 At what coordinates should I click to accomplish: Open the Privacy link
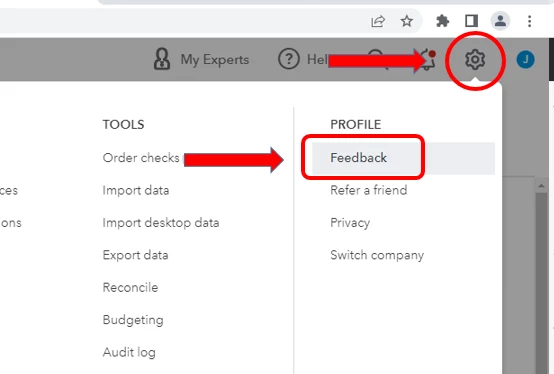pos(350,222)
